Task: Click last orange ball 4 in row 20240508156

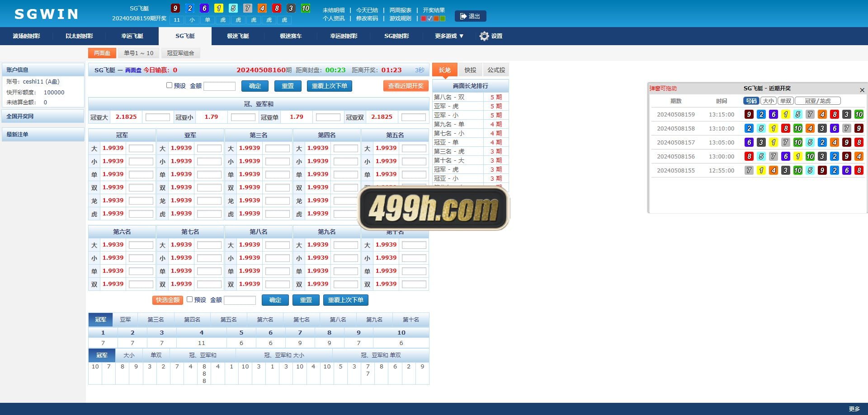Action: [x=859, y=157]
